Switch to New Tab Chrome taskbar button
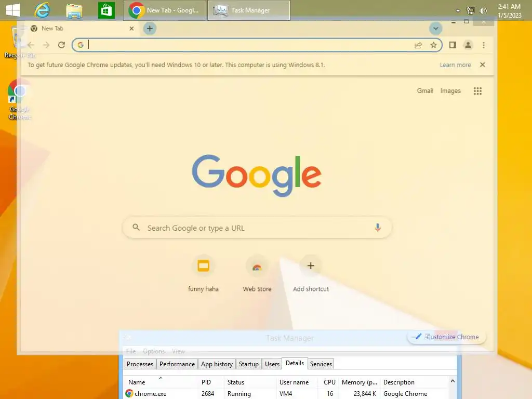The image size is (532, 399). point(165,10)
